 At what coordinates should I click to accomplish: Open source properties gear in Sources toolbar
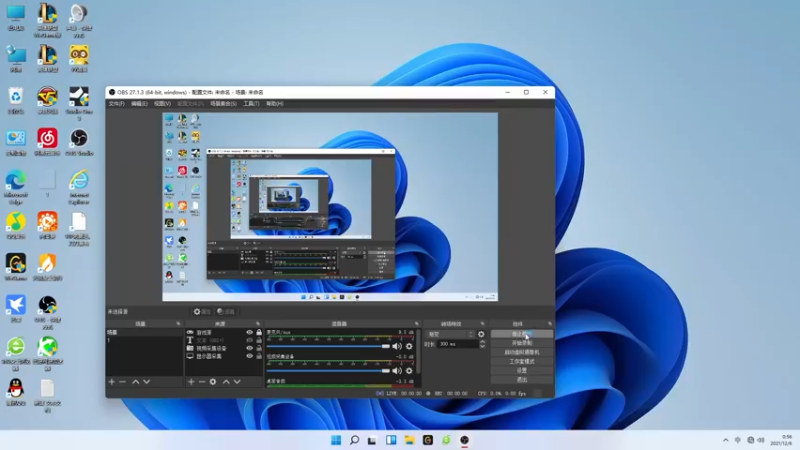click(x=213, y=381)
